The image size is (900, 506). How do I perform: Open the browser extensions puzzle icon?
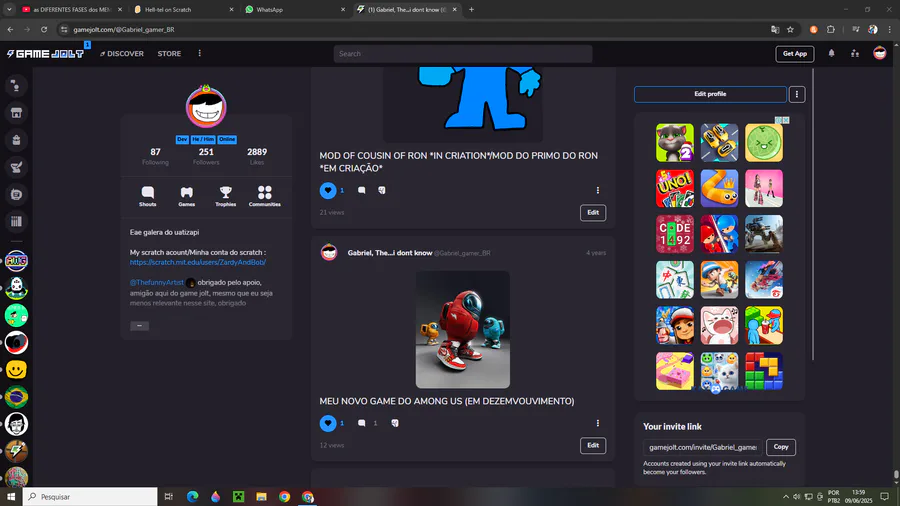(831, 29)
